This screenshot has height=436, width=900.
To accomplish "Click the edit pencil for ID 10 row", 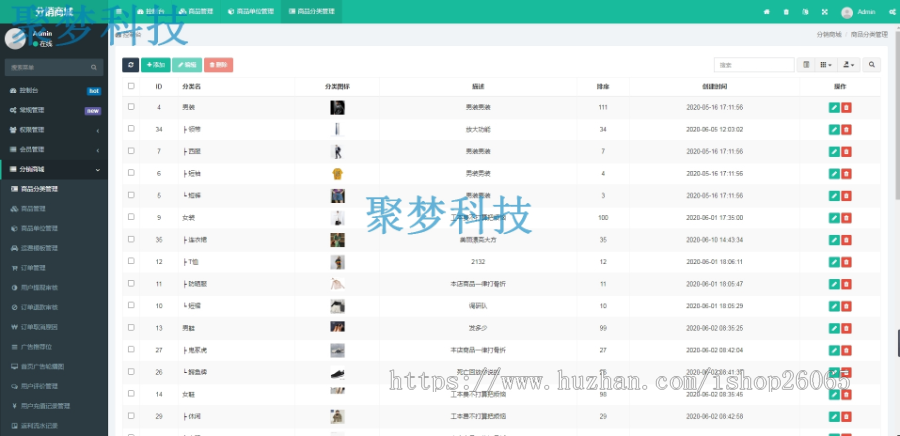I will click(x=834, y=306).
